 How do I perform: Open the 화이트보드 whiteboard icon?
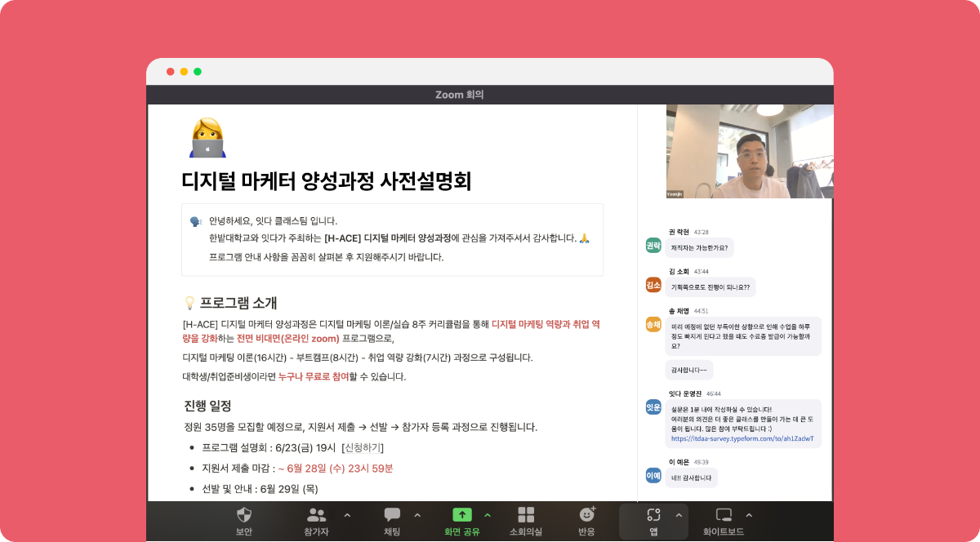[724, 514]
